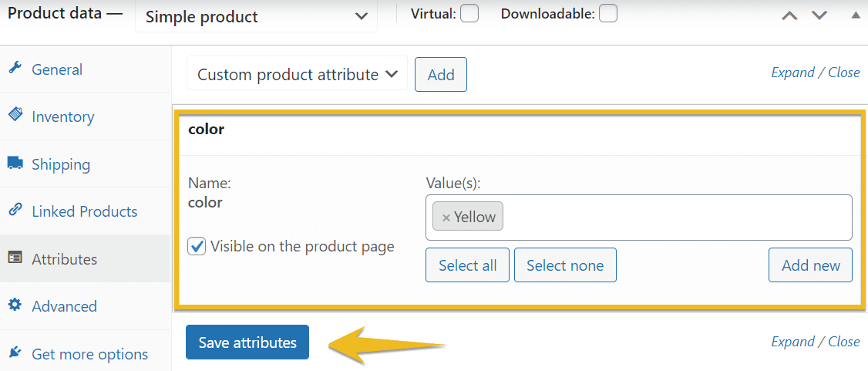
Task: Click the Shipping truck icon
Action: coord(15,164)
